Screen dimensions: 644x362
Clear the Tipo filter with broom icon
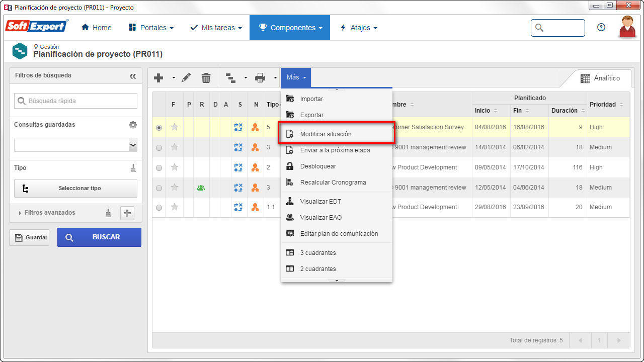point(133,168)
